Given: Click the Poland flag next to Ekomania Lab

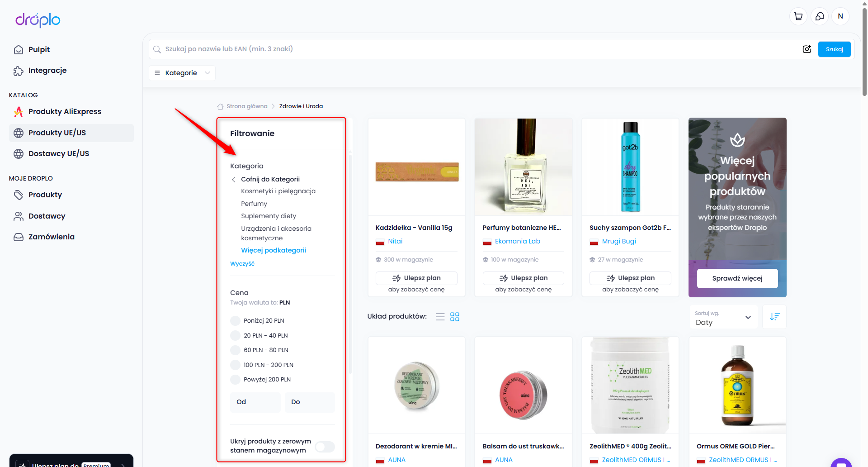Looking at the screenshot, I should pyautogui.click(x=487, y=242).
